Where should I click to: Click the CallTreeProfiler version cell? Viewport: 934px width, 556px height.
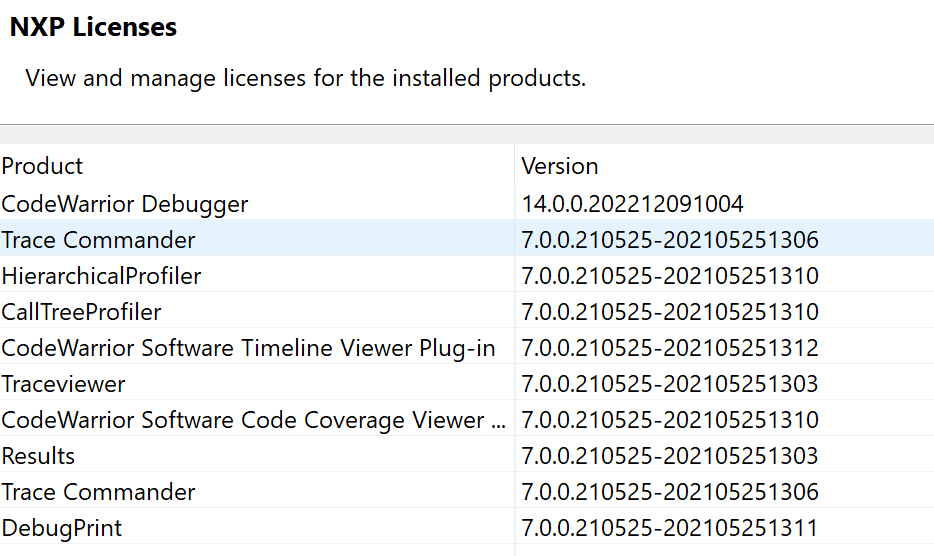(670, 312)
